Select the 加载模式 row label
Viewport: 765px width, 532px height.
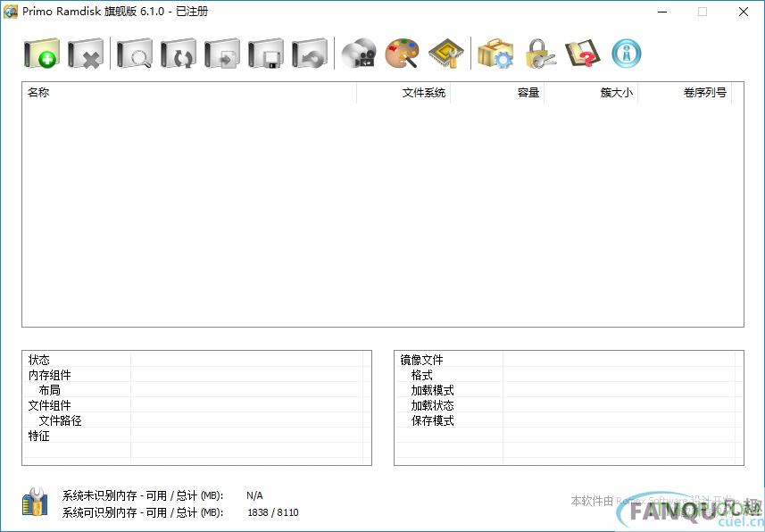[x=432, y=390]
